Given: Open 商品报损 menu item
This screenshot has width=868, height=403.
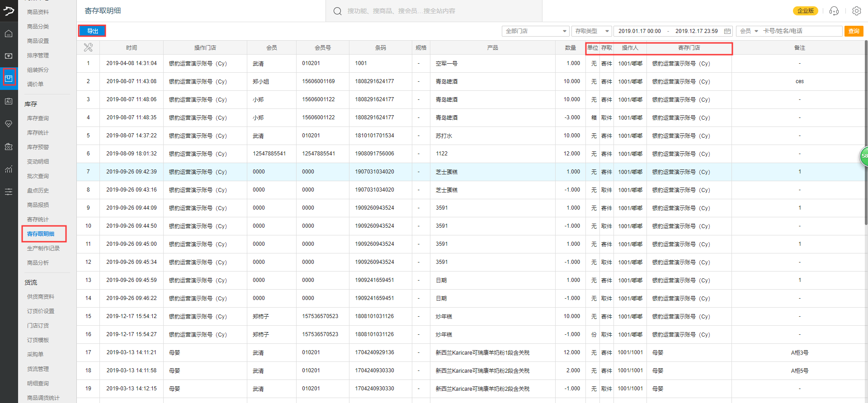Looking at the screenshot, I should tap(38, 205).
